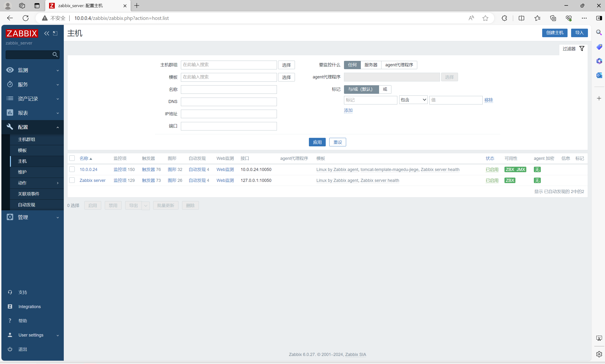The width and height of the screenshot is (605, 364).
Task: Open 模板 under the 配置 menu
Action: point(22,150)
